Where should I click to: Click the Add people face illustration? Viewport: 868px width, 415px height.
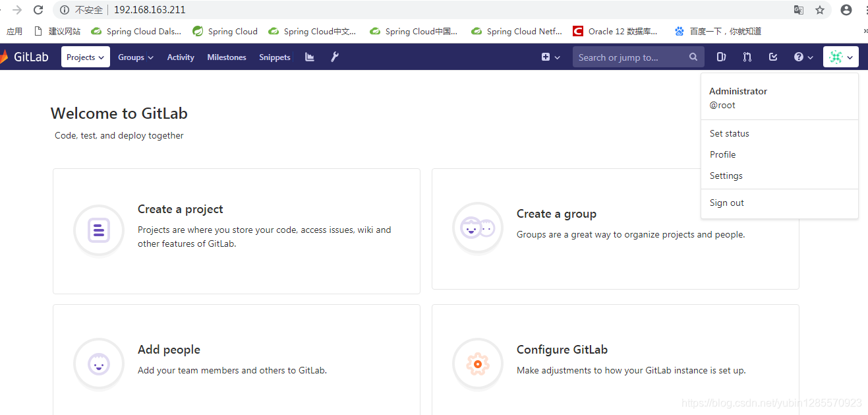99,364
